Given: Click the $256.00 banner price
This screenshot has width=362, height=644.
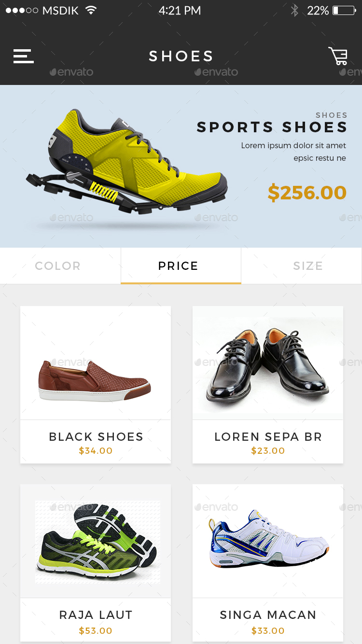Looking at the screenshot, I should coord(307,193).
